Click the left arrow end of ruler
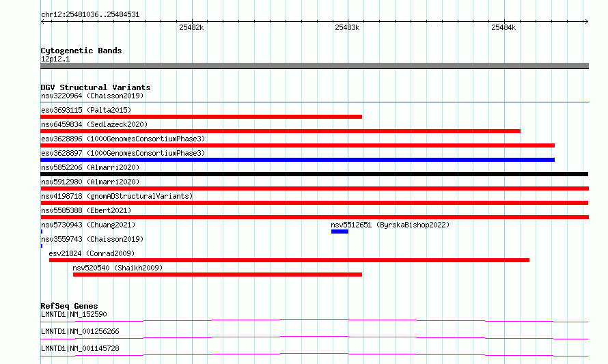608x364 pixels. pos(42,22)
